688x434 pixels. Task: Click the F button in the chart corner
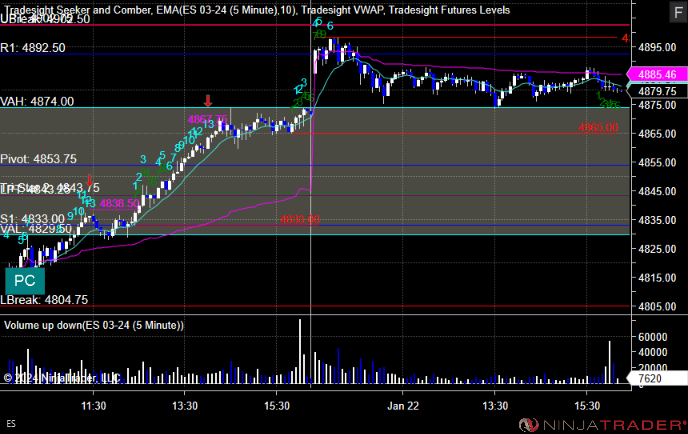coord(678,12)
